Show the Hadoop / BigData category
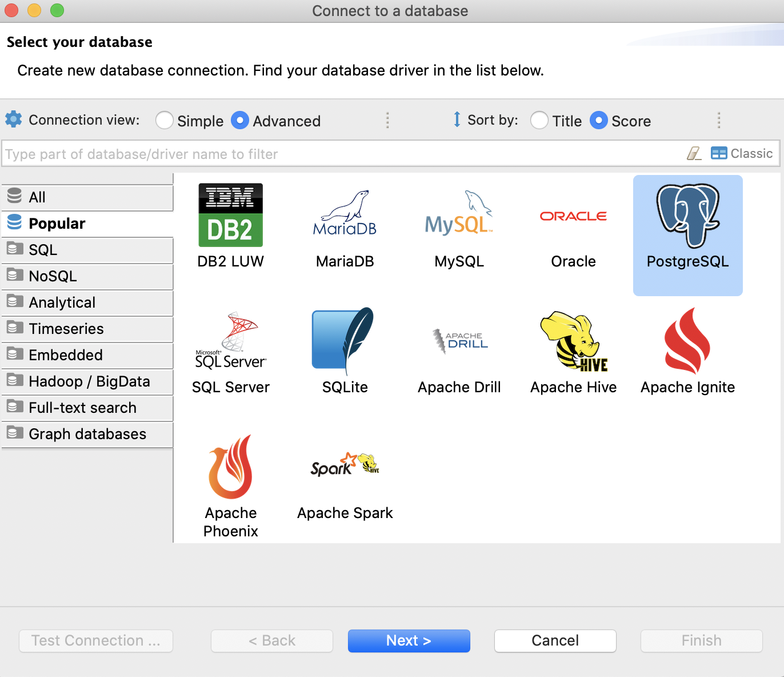This screenshot has height=677, width=784. pyautogui.click(x=87, y=381)
